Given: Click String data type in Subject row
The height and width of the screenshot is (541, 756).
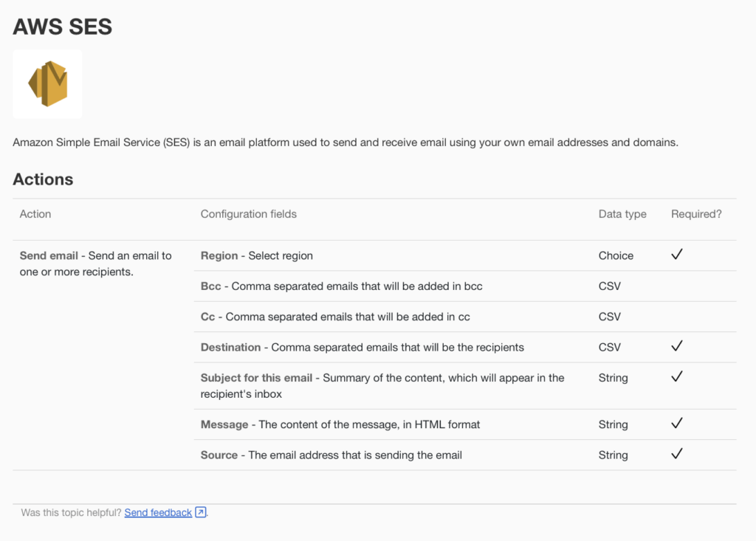Looking at the screenshot, I should tap(613, 378).
